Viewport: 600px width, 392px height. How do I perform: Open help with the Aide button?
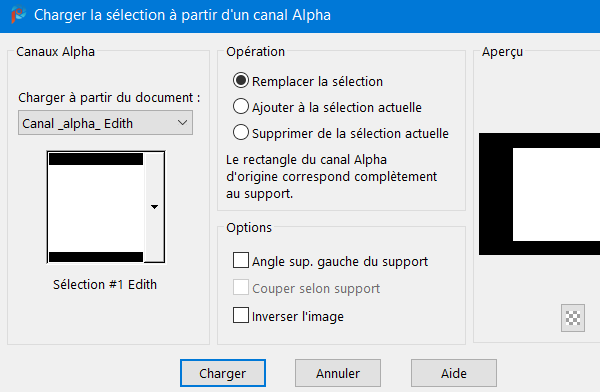454,373
